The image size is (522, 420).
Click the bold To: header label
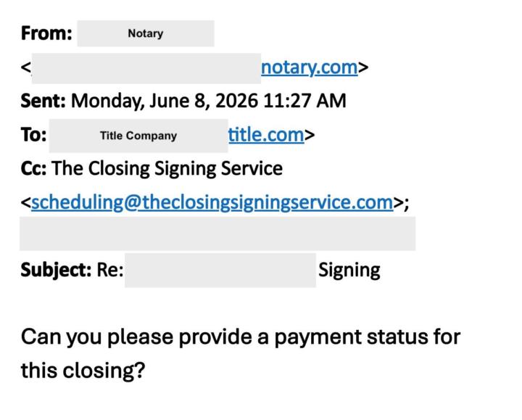(x=33, y=135)
